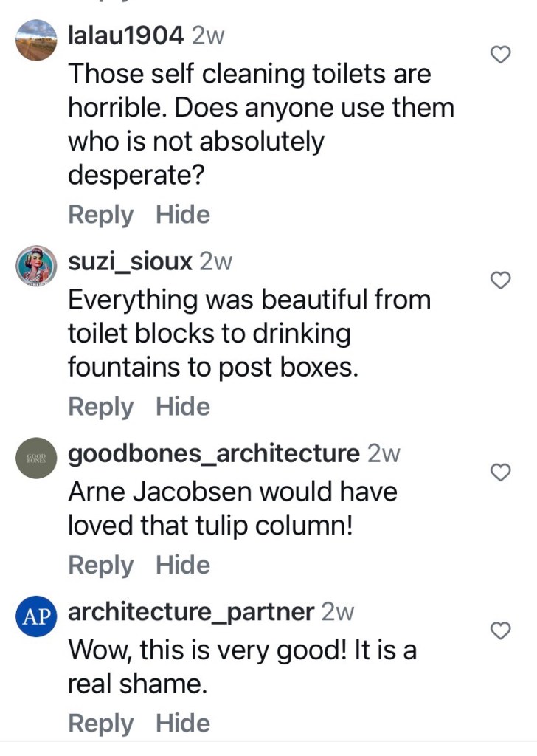Screen dimensions: 537x756
Task: Open the lalau1904 username link
Action: coord(125,35)
